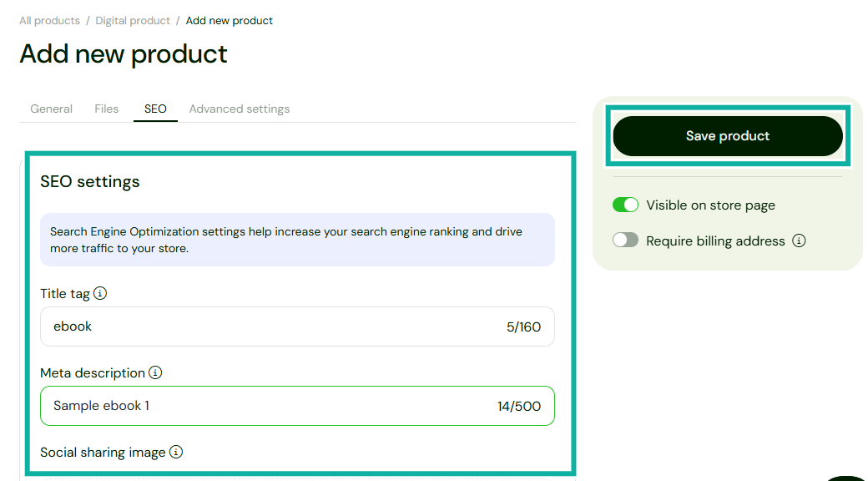
Task: Disable the Visible on store page toggle
Action: coord(625,204)
